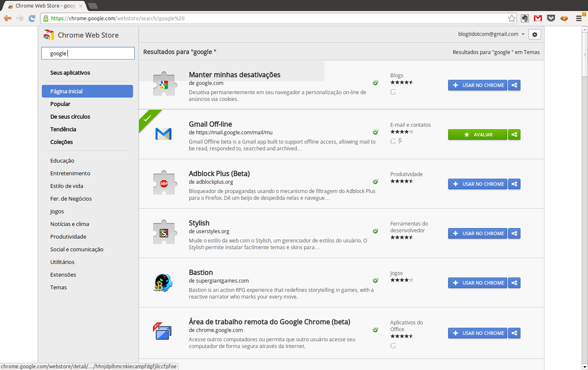Open Coleções section
The height and width of the screenshot is (370, 588).
pos(62,142)
